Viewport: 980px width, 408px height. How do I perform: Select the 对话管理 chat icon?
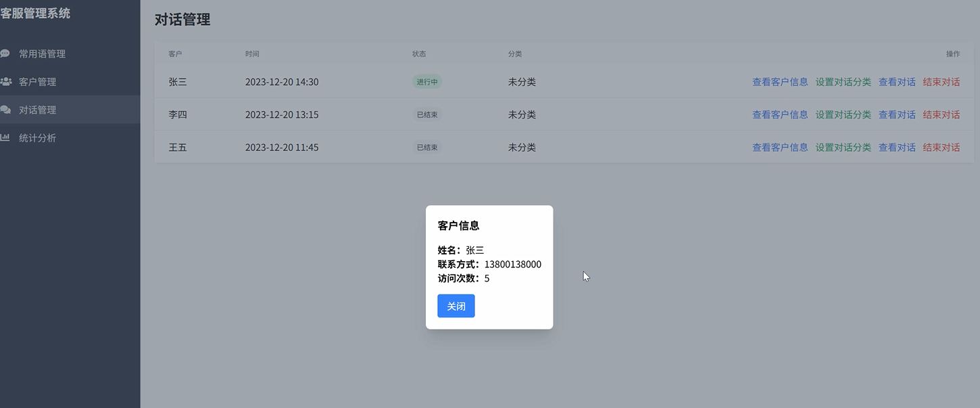5,109
